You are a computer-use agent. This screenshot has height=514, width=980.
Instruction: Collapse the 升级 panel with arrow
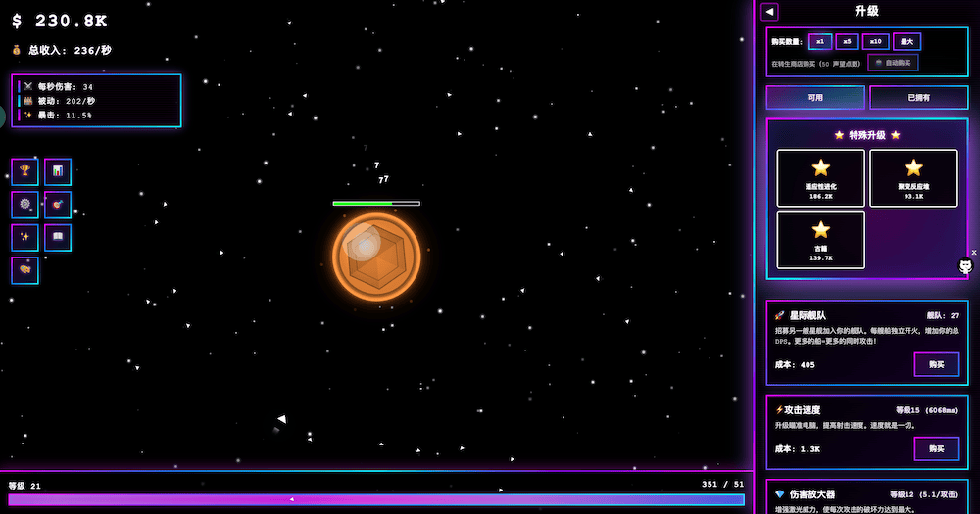click(769, 12)
